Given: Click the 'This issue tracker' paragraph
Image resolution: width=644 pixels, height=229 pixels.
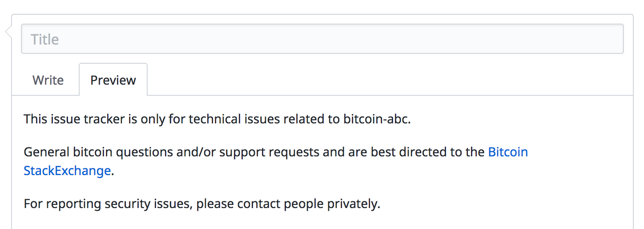Looking at the screenshot, I should [217, 119].
